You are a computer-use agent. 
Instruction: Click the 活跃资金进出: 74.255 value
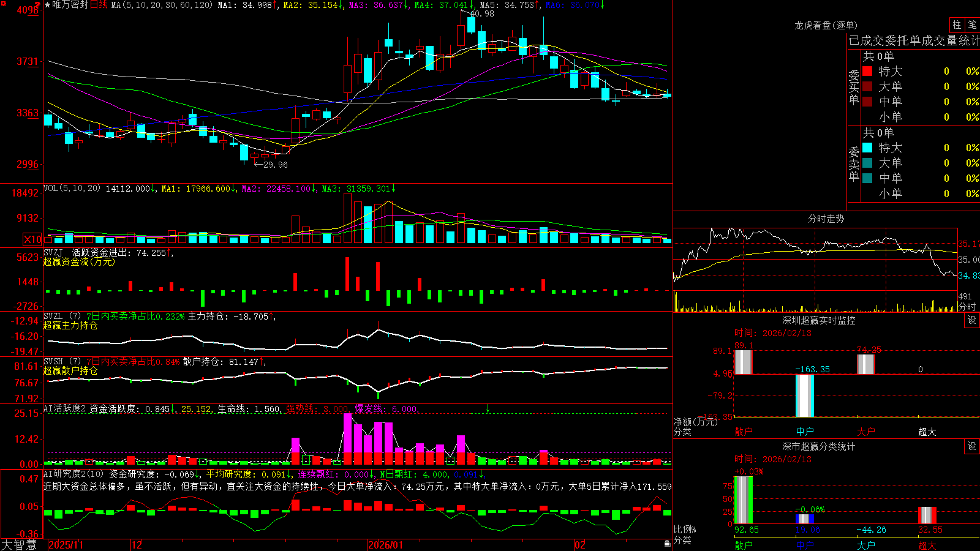point(119,252)
